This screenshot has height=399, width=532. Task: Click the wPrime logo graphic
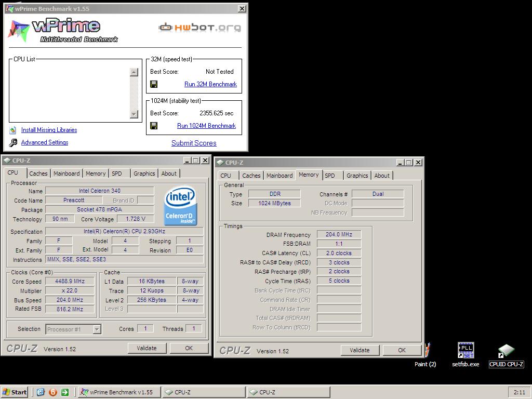(63, 30)
